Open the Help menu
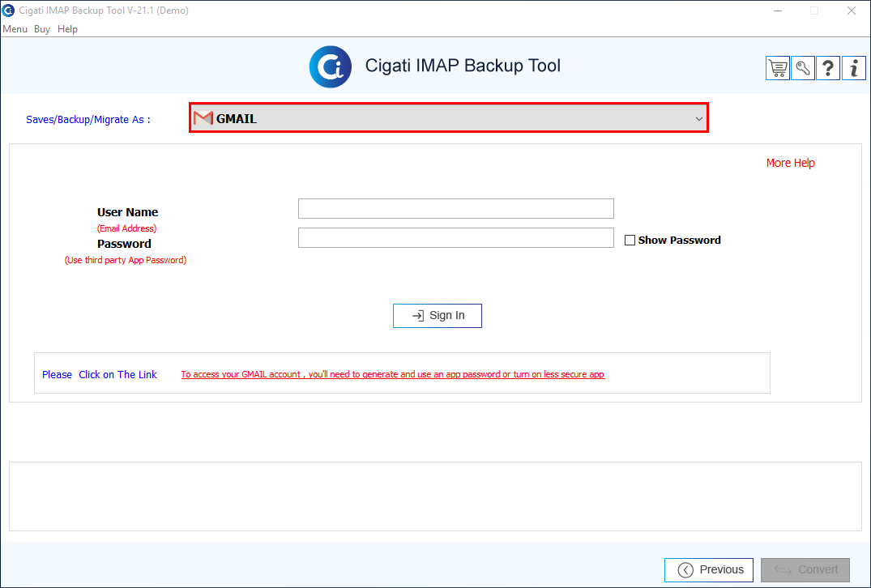 (67, 29)
